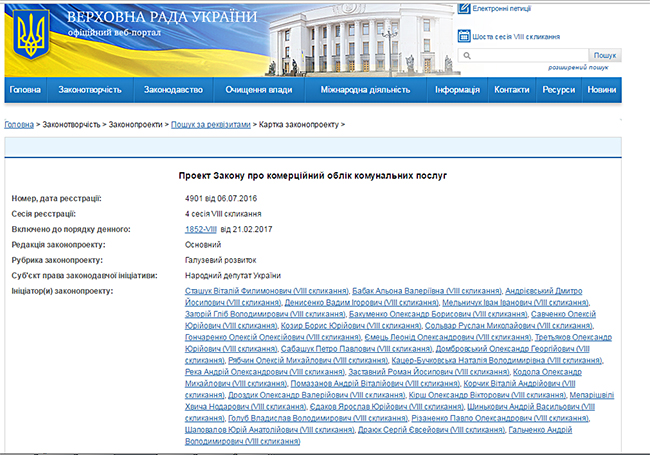Click into the site search field

[x=522, y=55]
